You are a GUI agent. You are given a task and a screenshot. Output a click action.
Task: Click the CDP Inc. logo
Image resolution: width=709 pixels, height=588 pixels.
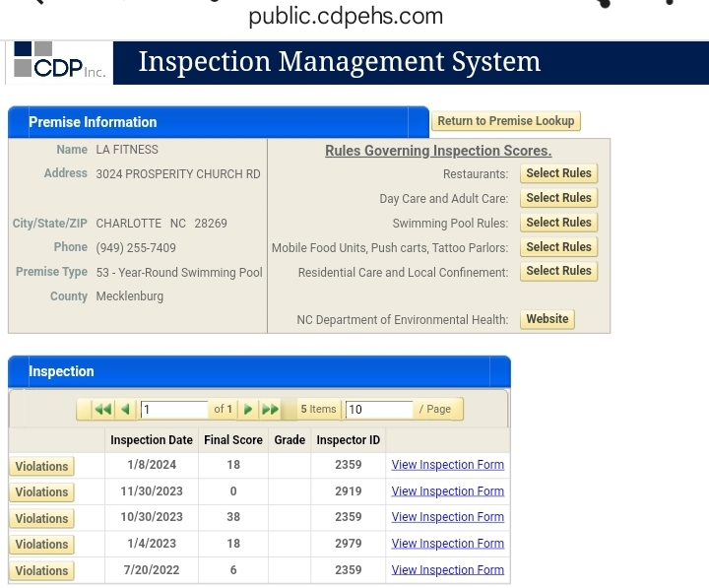pyautogui.click(x=59, y=63)
